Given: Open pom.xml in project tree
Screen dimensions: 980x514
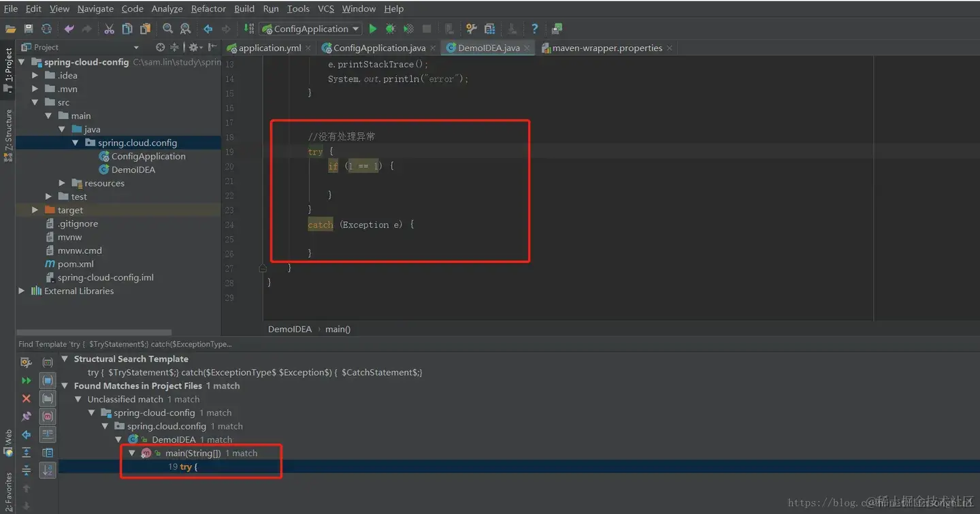Looking at the screenshot, I should pyautogui.click(x=76, y=264).
